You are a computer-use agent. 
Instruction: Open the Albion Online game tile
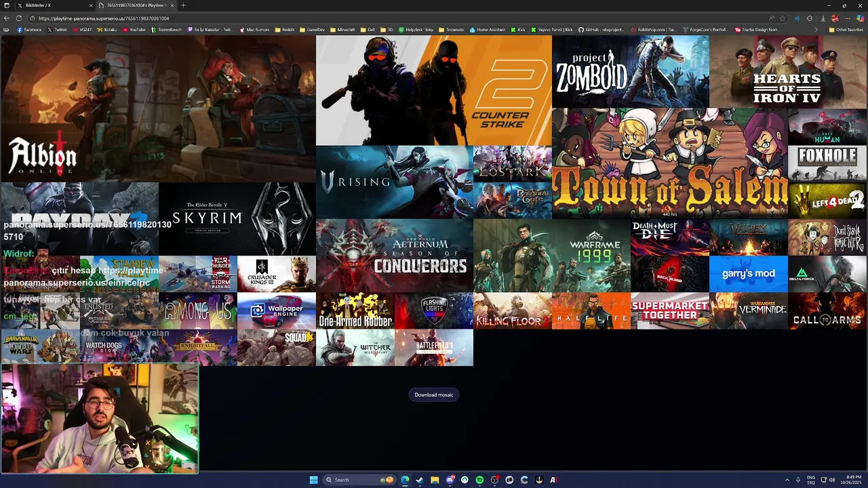point(158,108)
